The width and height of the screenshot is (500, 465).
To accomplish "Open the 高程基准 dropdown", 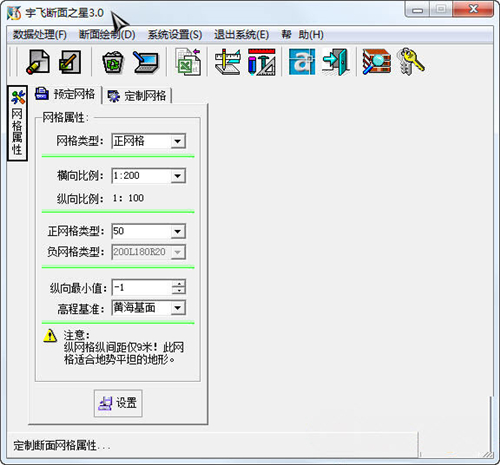I will pyautogui.click(x=178, y=308).
